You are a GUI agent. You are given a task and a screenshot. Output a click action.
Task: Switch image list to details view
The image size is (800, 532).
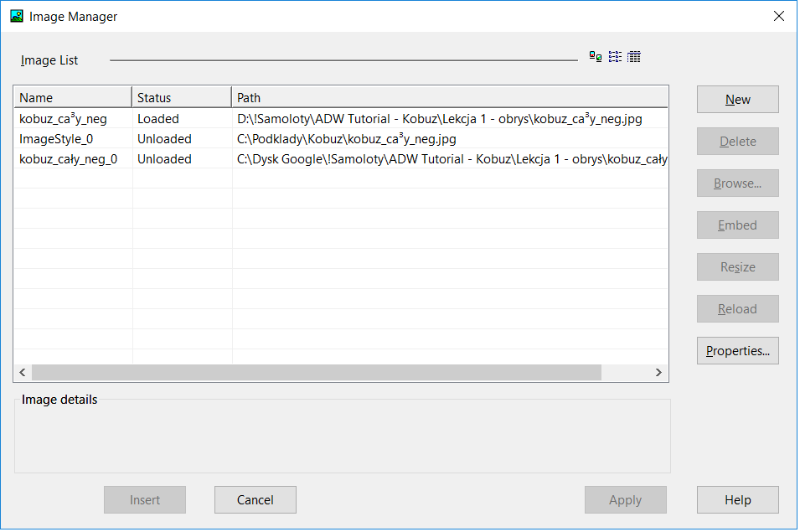pyautogui.click(x=634, y=57)
